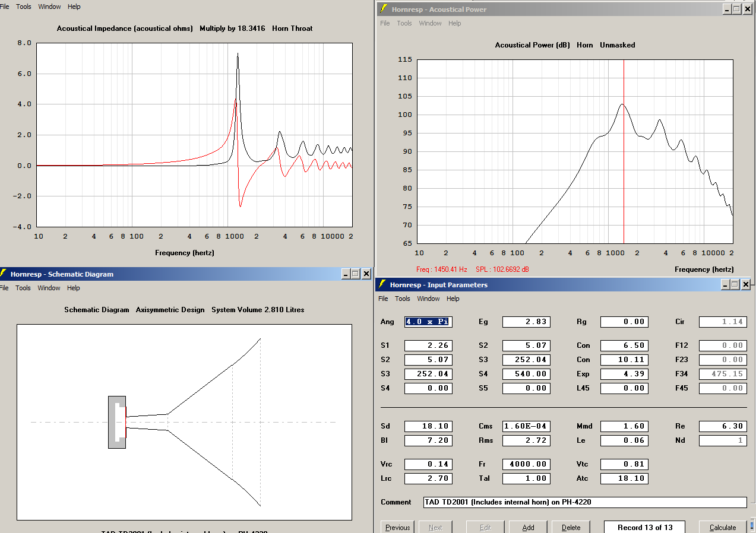Select the Ang field showing 4.0 x Pi
The height and width of the screenshot is (533, 756).
(x=428, y=322)
